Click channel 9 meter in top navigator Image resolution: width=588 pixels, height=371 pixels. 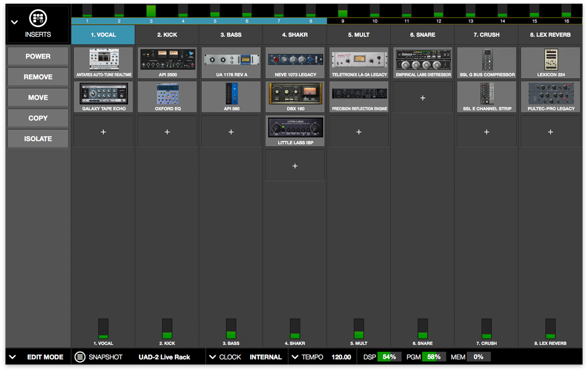coord(343,11)
